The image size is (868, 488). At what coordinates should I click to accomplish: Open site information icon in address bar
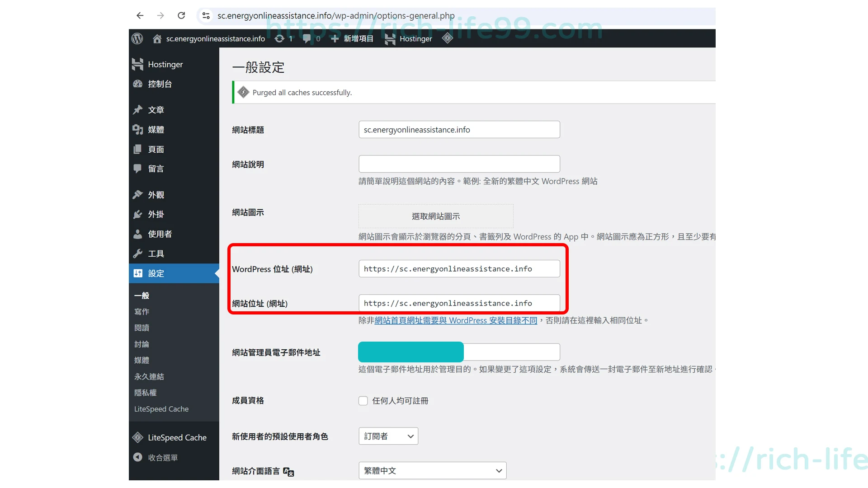coord(206,15)
